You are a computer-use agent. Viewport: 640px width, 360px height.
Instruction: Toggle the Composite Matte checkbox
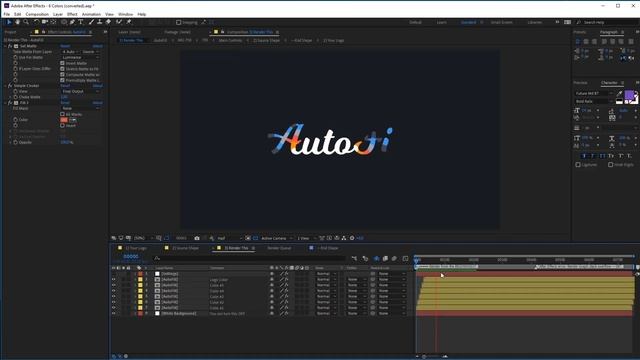tap(62, 75)
